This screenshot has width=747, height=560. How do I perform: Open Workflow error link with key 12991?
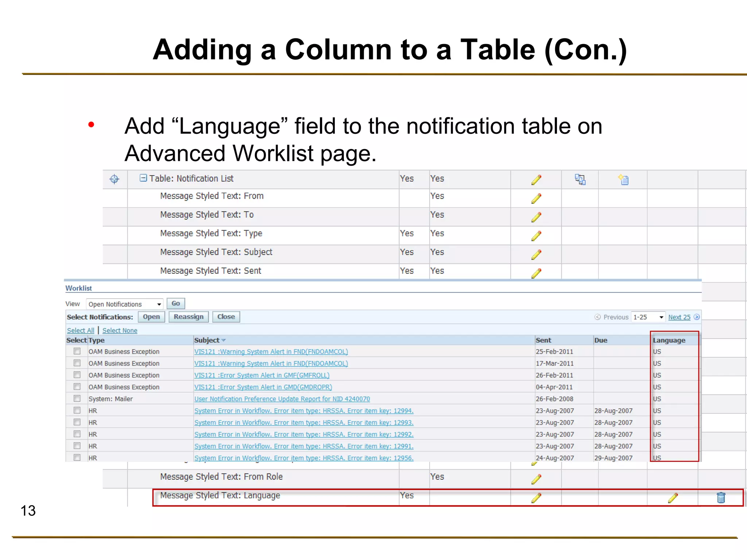[304, 446]
